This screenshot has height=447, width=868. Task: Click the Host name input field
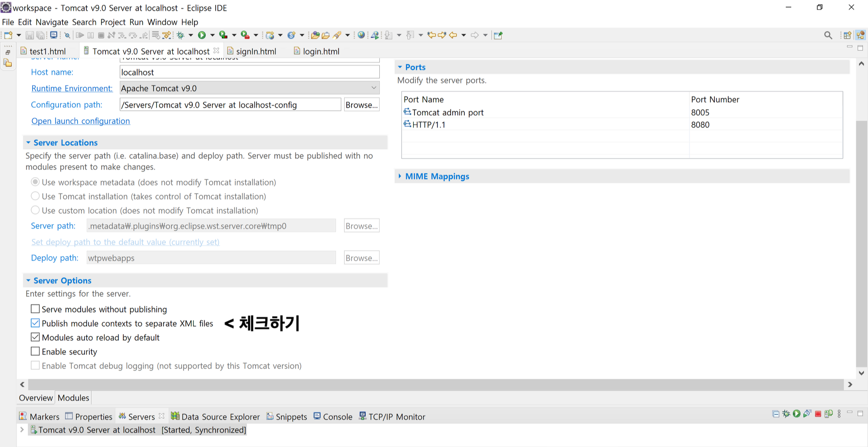pyautogui.click(x=250, y=72)
